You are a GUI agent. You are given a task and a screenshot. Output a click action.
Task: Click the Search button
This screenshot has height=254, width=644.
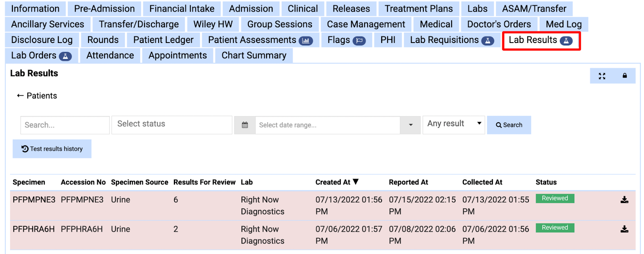[x=509, y=125]
